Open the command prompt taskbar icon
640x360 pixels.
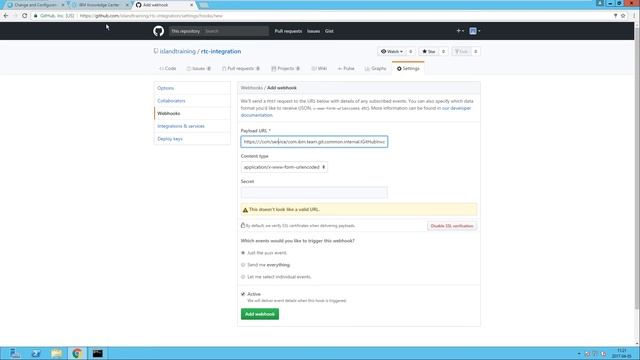(98, 353)
